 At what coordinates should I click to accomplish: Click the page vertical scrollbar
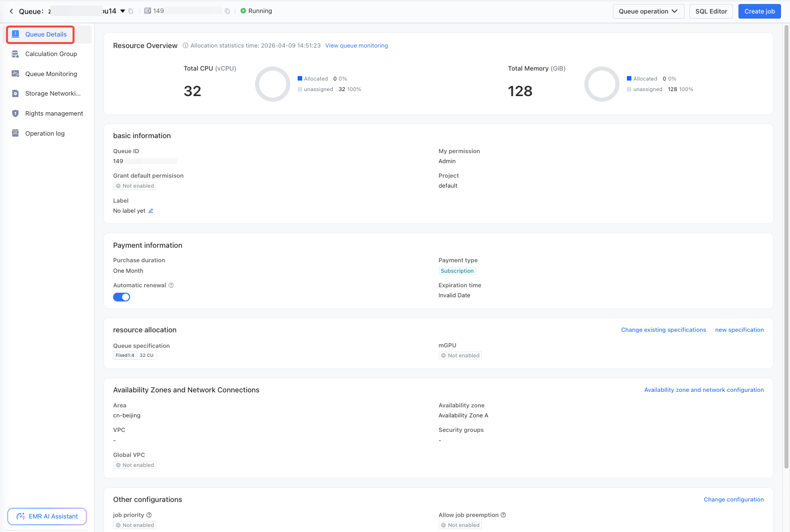pos(786,246)
